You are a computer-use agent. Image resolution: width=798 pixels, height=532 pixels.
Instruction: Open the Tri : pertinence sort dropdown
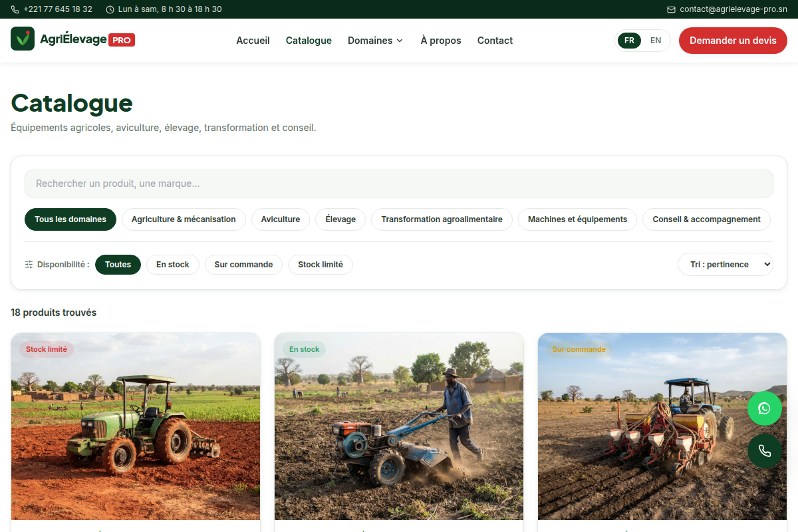(x=726, y=265)
